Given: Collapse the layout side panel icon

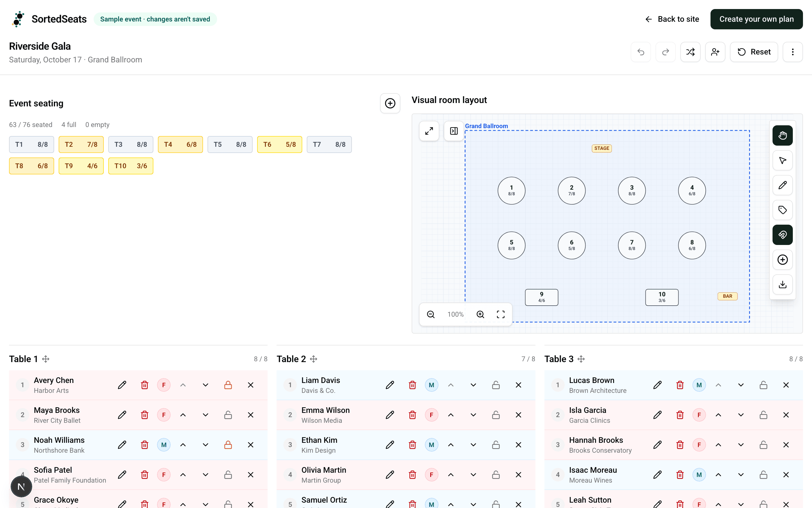Looking at the screenshot, I should (454, 131).
